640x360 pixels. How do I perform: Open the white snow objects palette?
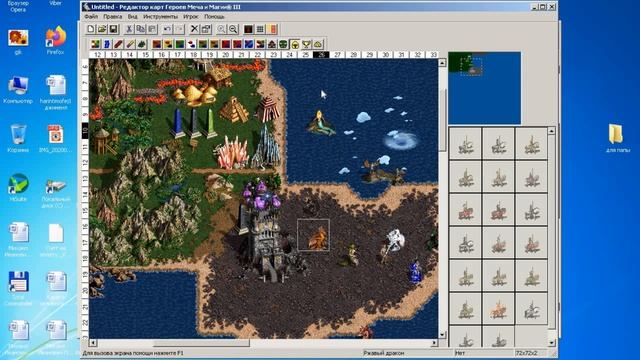pyautogui.click(x=191, y=44)
